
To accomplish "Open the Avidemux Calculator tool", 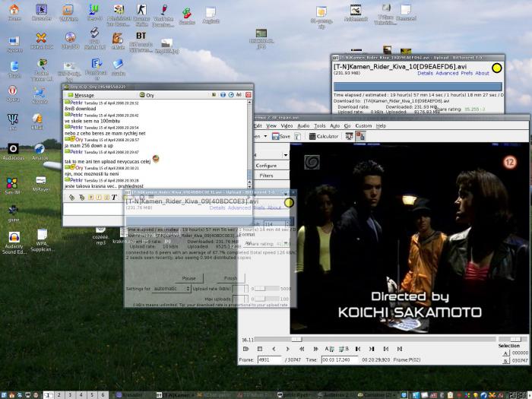I will [323, 136].
